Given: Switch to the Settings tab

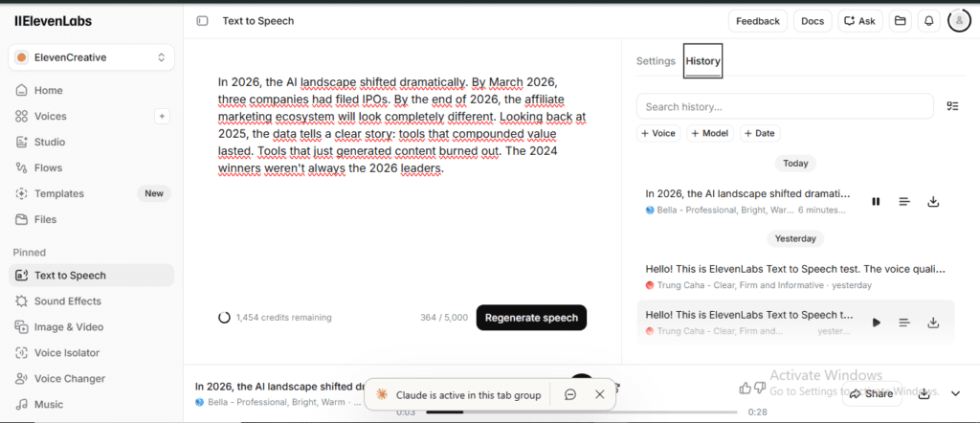Looking at the screenshot, I should pyautogui.click(x=656, y=61).
